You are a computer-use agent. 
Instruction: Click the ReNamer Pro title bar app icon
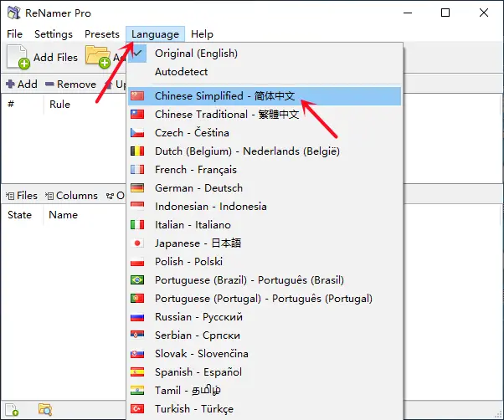pyautogui.click(x=14, y=13)
